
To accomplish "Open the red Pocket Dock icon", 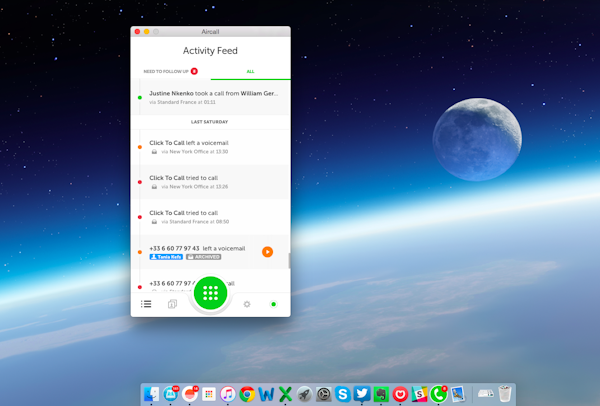I will (400, 394).
